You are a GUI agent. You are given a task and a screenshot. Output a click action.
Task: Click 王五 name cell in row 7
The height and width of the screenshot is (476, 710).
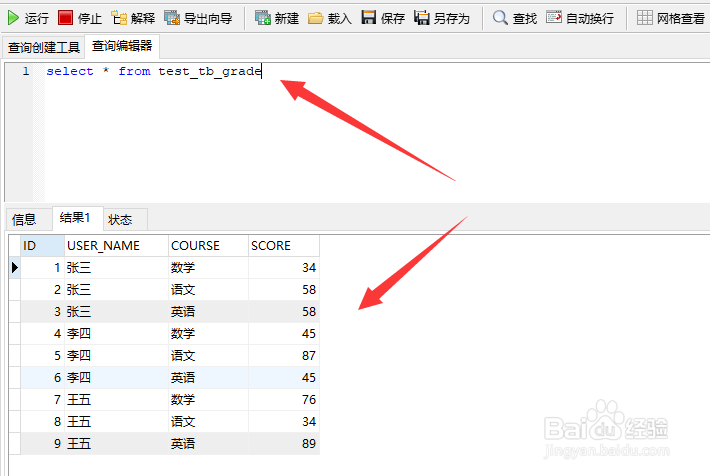[116, 399]
